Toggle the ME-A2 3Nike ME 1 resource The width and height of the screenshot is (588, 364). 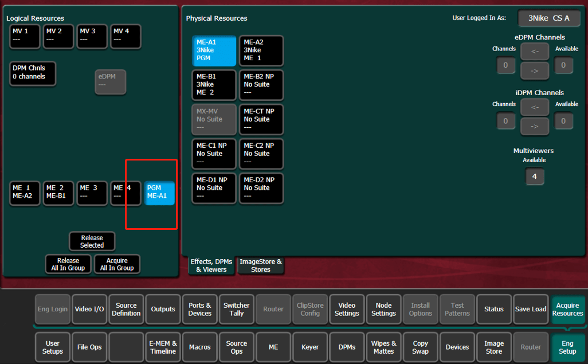pyautogui.click(x=261, y=50)
